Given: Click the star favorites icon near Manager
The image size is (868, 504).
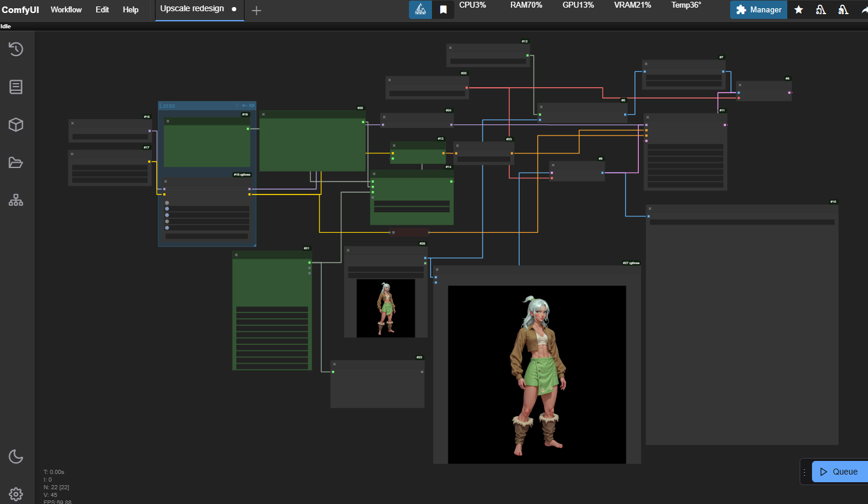Looking at the screenshot, I should coord(798,9).
